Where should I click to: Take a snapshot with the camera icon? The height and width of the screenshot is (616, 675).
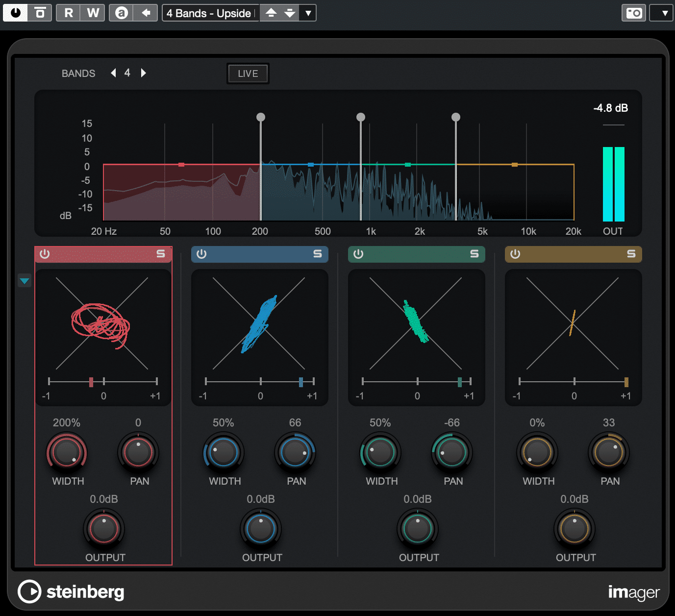(x=633, y=13)
